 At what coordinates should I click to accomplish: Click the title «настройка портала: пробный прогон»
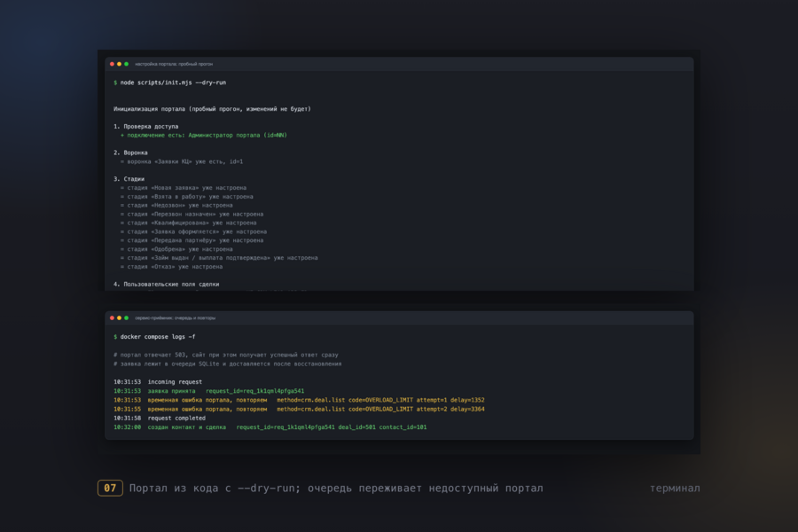[x=174, y=64]
